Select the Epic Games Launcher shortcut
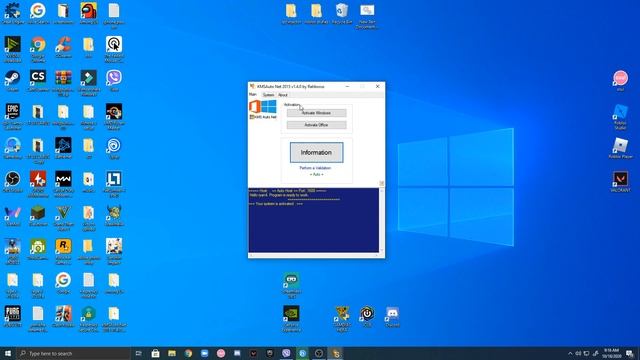 [13, 116]
